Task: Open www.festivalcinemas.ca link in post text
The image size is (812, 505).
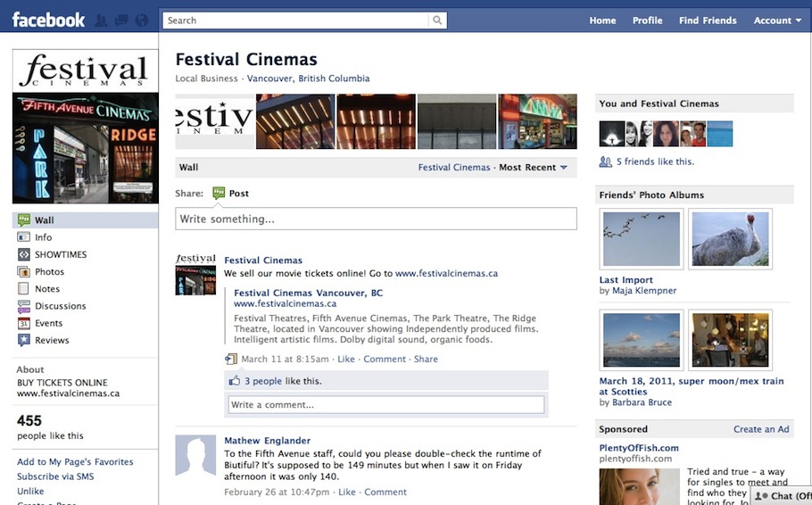Action: click(446, 274)
